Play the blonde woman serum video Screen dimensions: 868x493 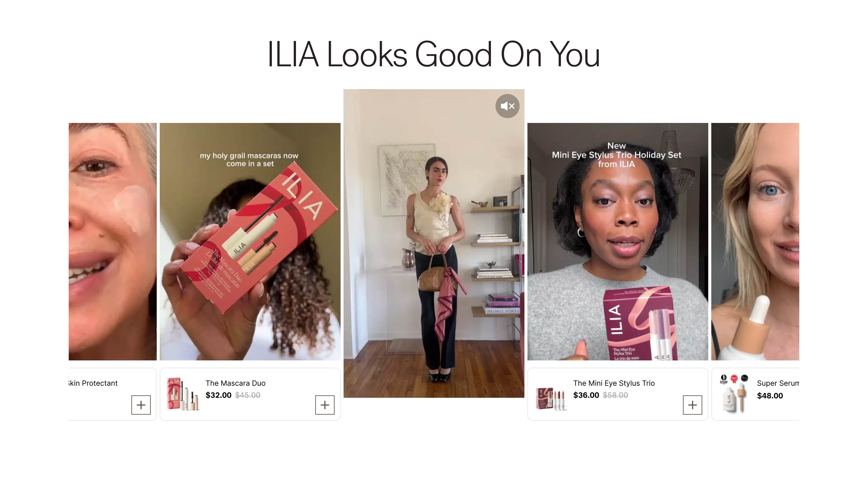(755, 241)
